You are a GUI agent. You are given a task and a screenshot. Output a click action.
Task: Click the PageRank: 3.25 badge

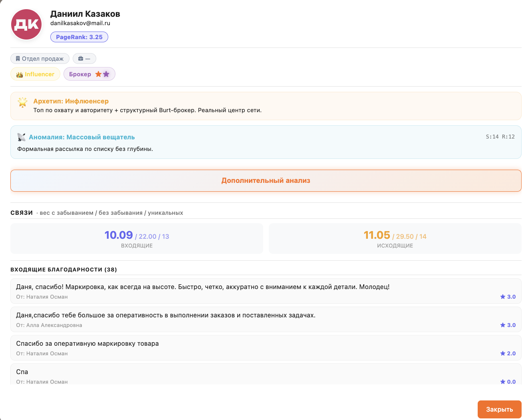click(x=79, y=37)
